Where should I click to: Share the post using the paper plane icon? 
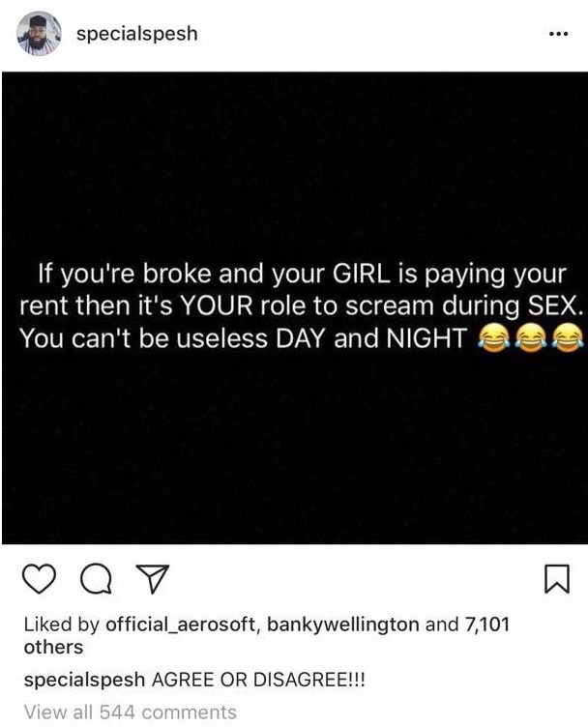152,579
